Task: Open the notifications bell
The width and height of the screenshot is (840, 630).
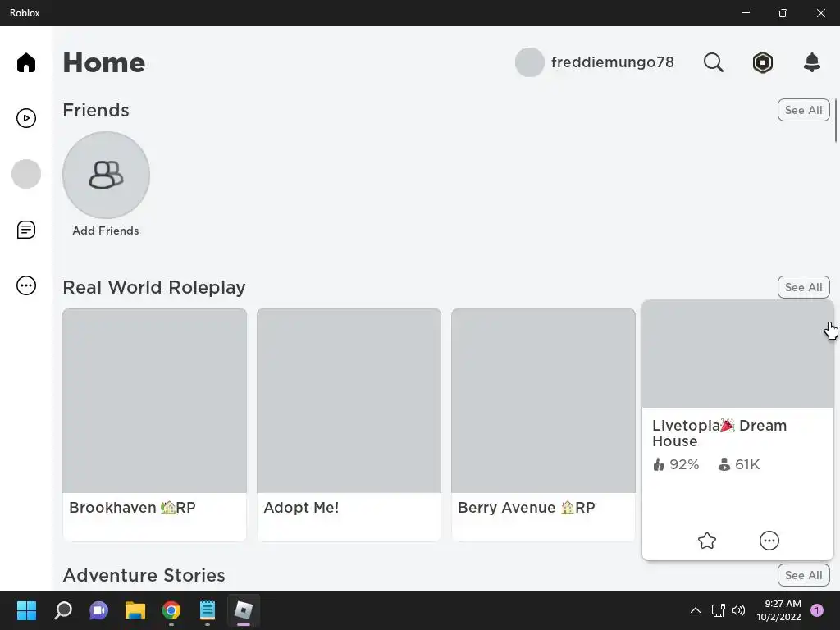Action: click(812, 62)
